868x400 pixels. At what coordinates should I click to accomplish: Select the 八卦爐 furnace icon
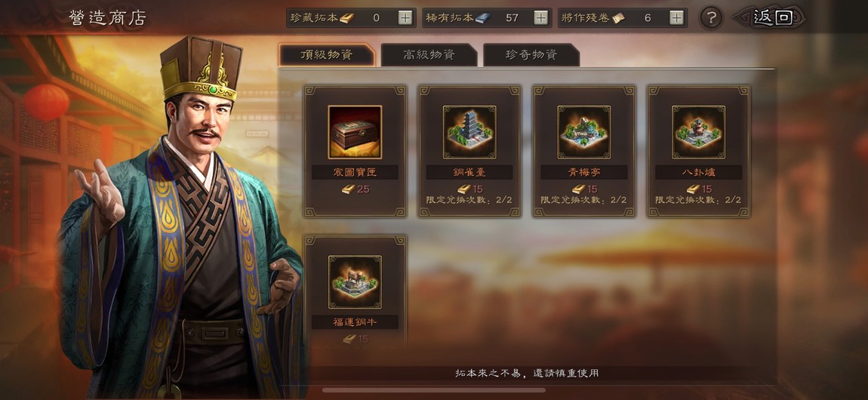(x=699, y=132)
